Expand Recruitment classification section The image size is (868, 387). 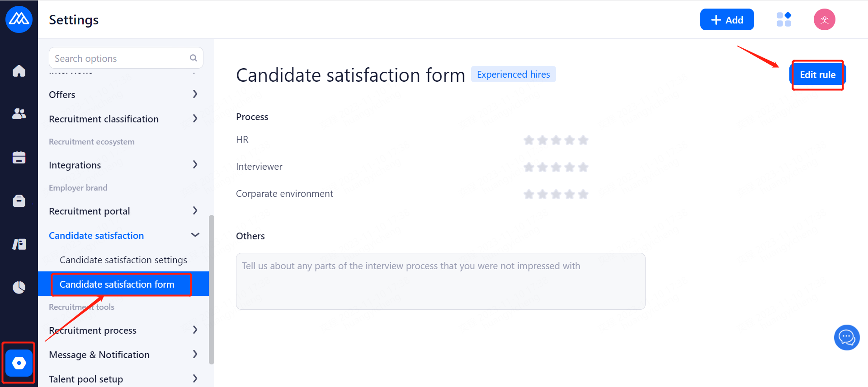tap(123, 119)
